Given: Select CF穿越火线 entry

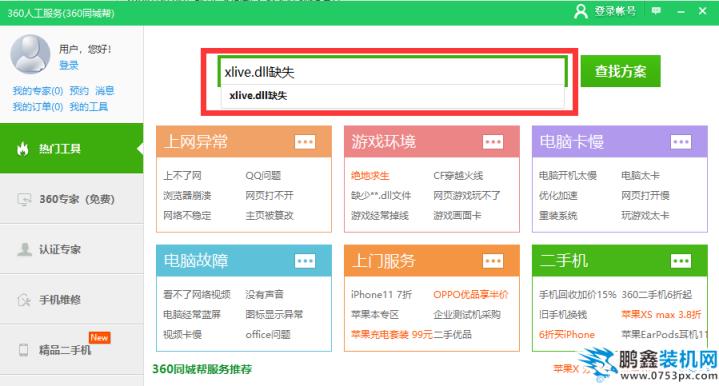Looking at the screenshot, I should pyautogui.click(x=458, y=176).
